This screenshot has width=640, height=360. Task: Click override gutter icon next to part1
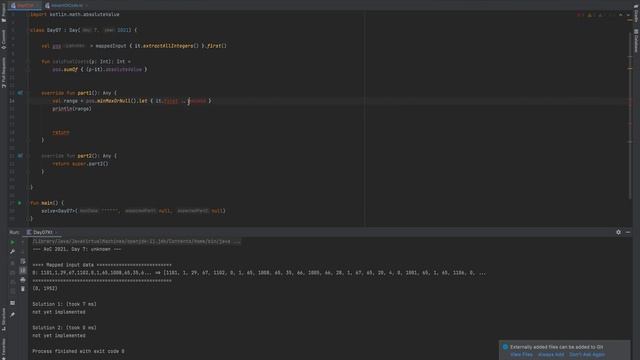point(20,93)
